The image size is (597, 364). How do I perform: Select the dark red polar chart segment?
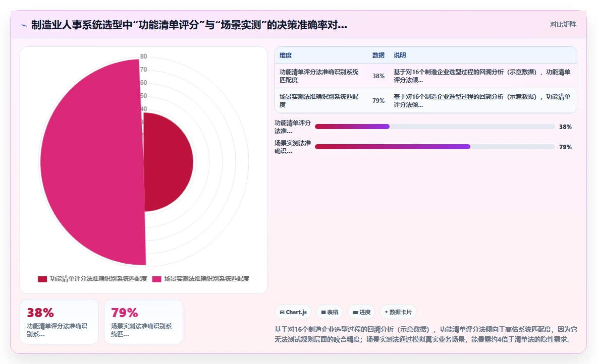tap(168, 162)
